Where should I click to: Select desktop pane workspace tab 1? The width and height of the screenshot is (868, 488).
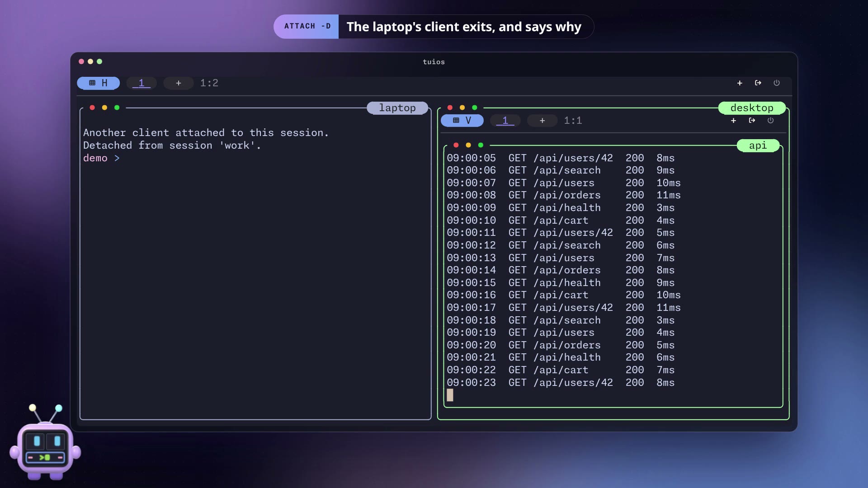click(505, 121)
